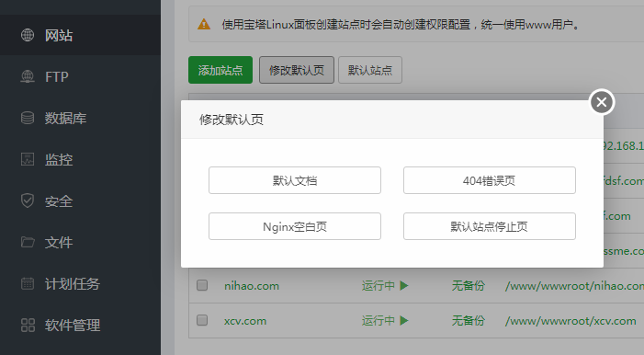Viewport: 644px width, 355px height.
Task: Click the 修改默认页 dialog title text
Action: [232, 120]
